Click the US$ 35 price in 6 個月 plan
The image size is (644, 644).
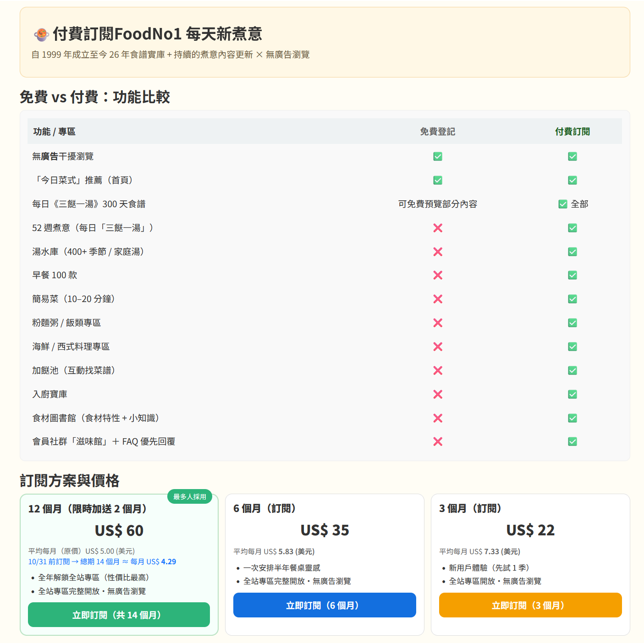(x=325, y=530)
